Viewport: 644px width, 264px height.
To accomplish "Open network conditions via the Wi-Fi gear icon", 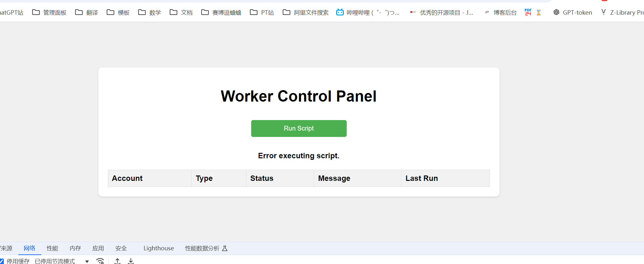I will click(100, 261).
